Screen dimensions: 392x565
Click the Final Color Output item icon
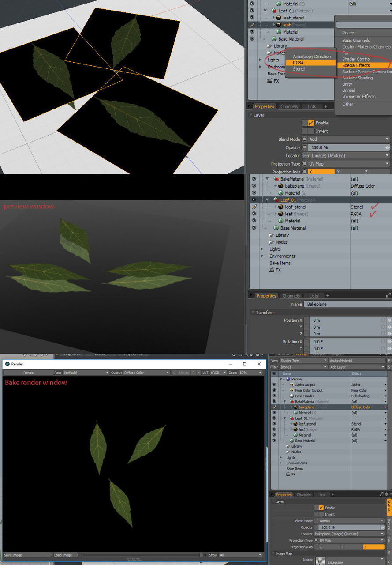[291, 390]
